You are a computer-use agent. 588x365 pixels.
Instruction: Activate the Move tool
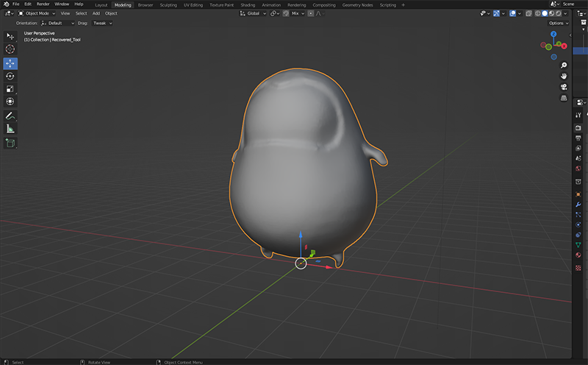click(x=10, y=63)
